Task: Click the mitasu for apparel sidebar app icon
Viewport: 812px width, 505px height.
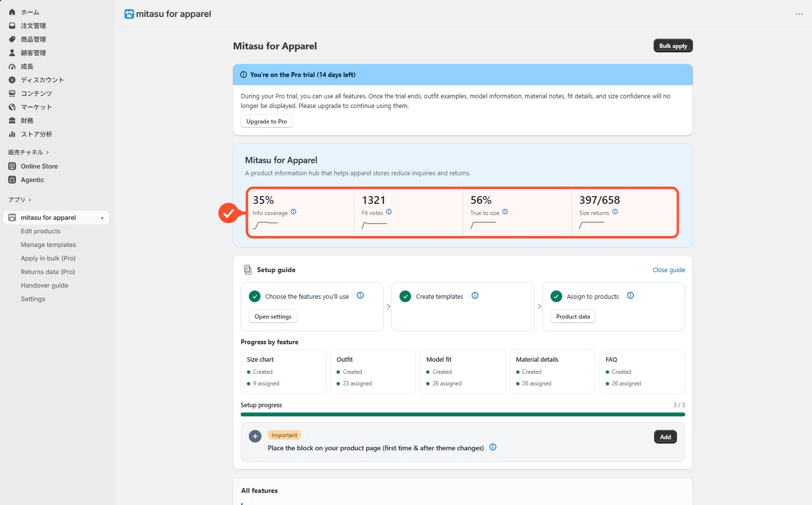Action: click(x=12, y=217)
